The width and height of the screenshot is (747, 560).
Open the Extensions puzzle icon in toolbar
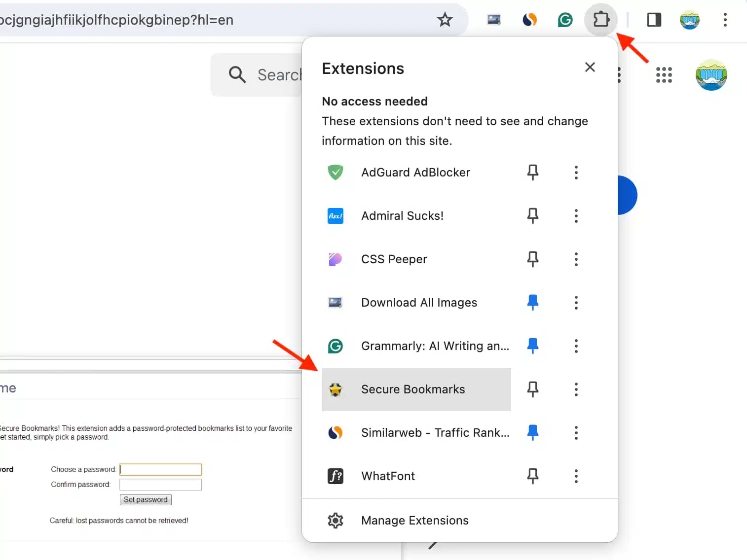coord(601,20)
